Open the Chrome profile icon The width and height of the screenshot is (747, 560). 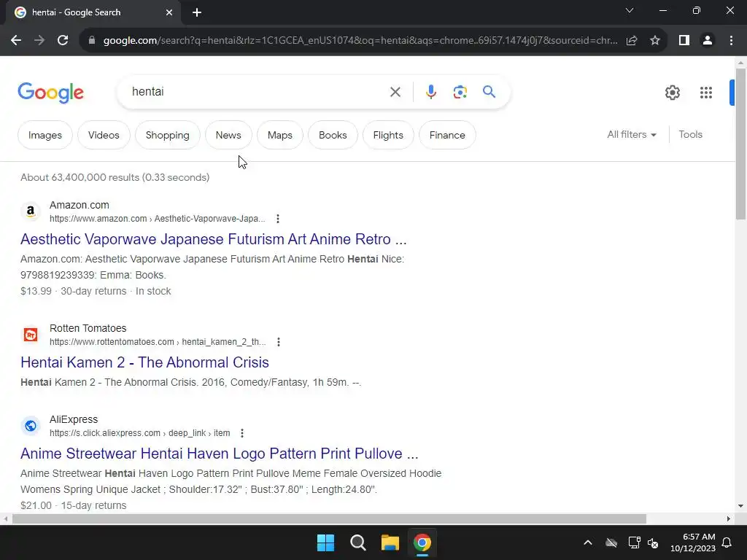(708, 41)
